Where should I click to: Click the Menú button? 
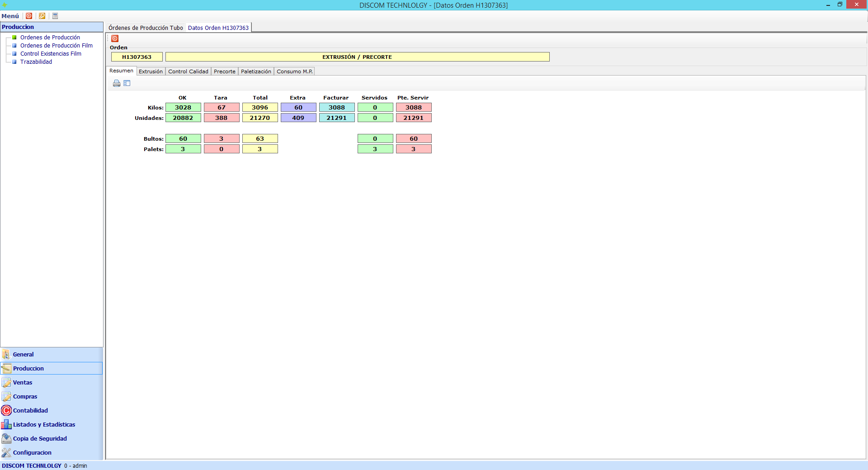point(10,16)
